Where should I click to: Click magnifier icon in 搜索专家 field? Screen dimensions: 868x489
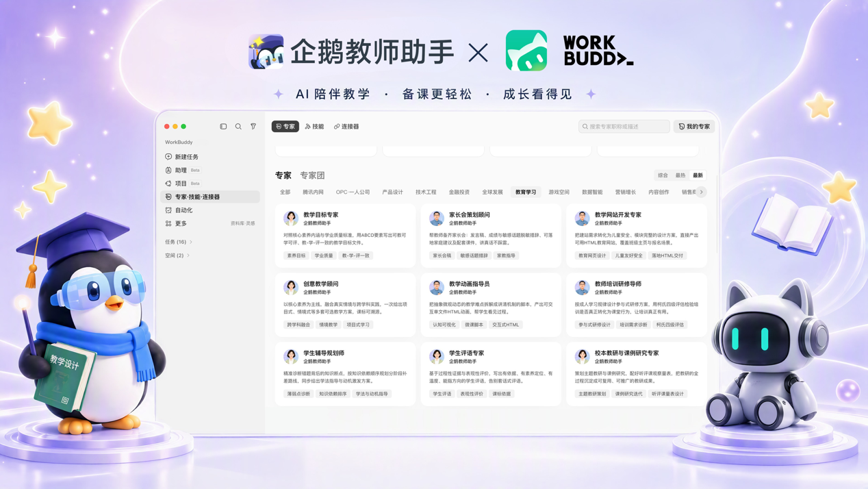point(585,127)
